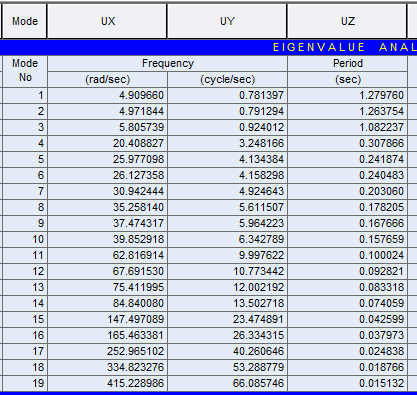The height and width of the screenshot is (395, 417).
Task: Click the 252.965102 rad/sec cell
Action: click(x=107, y=351)
